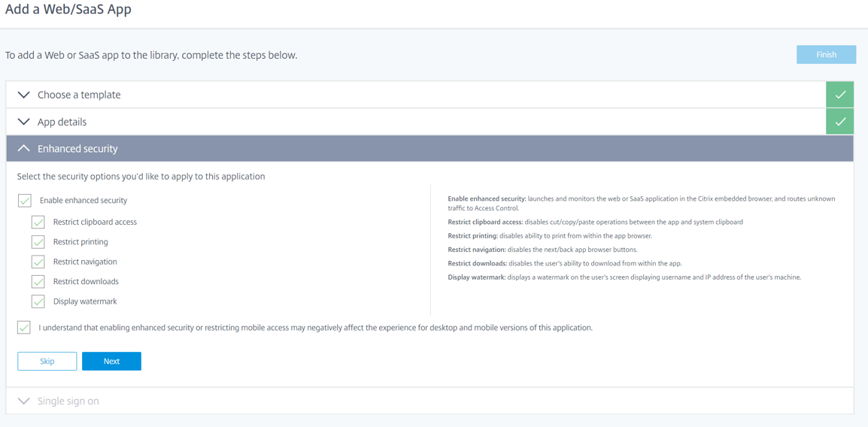868x427 pixels.
Task: Disable the Display watermark checkbox
Action: (38, 301)
